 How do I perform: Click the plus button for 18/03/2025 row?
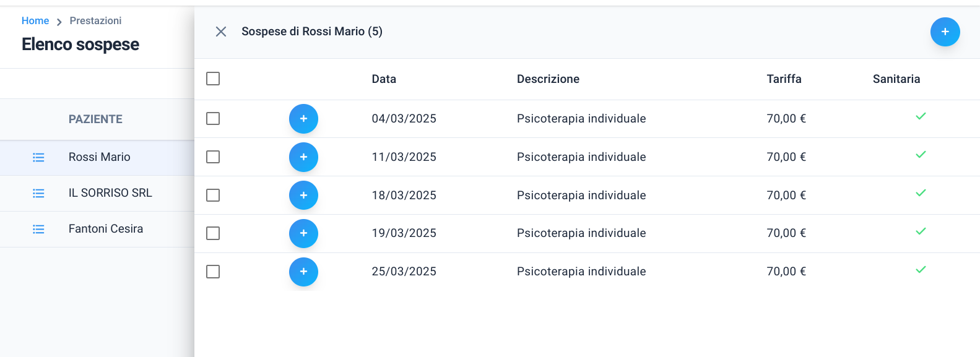click(x=303, y=196)
